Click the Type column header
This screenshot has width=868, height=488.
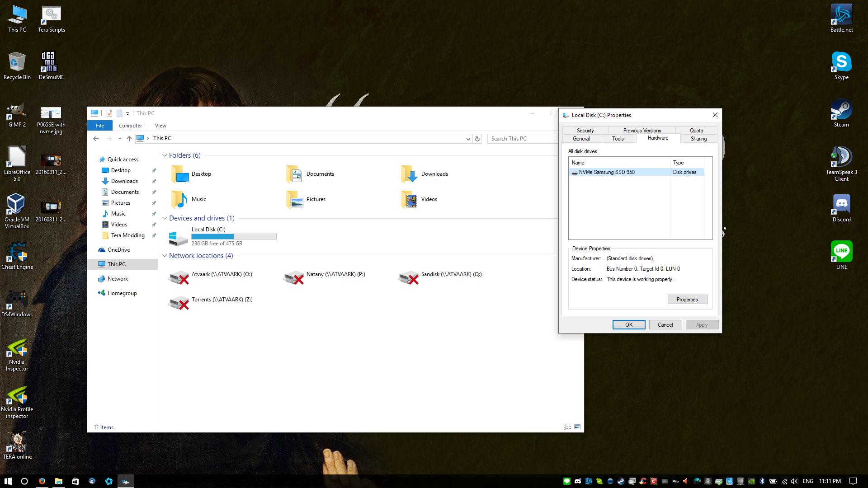click(x=687, y=163)
